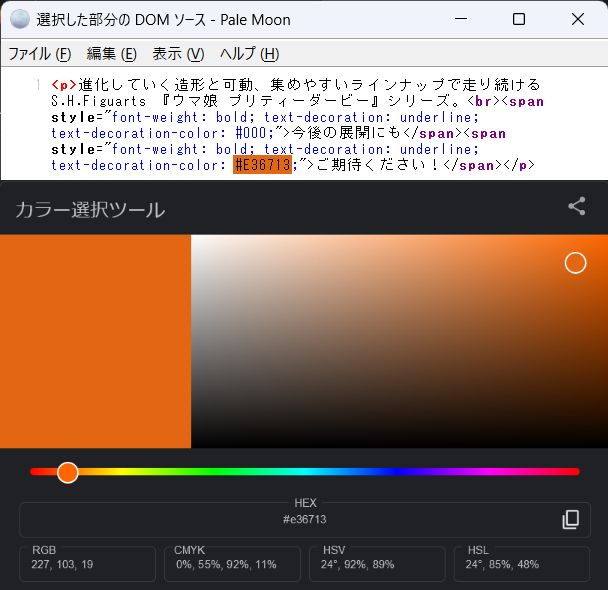Click the Pale Moon icon in title bar

[20, 19]
